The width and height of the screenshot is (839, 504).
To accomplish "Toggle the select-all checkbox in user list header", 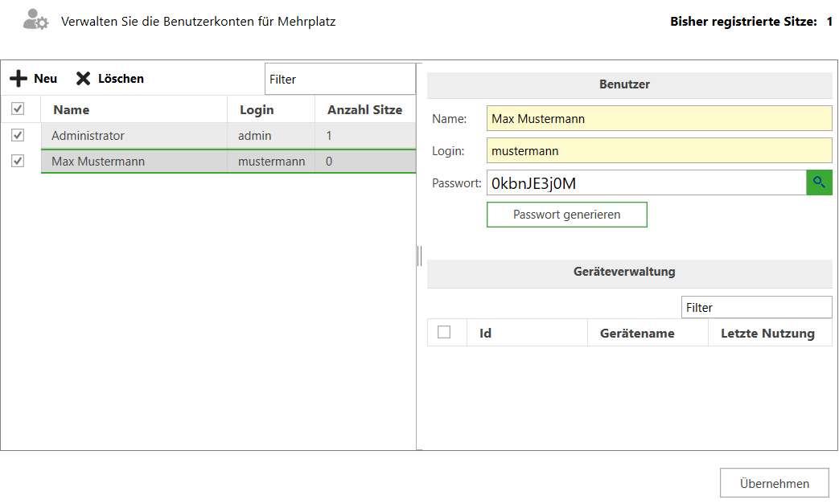I will pos(18,109).
